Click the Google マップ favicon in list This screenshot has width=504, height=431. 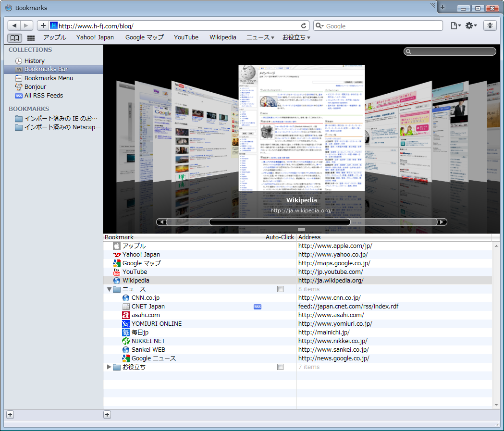[x=117, y=263]
